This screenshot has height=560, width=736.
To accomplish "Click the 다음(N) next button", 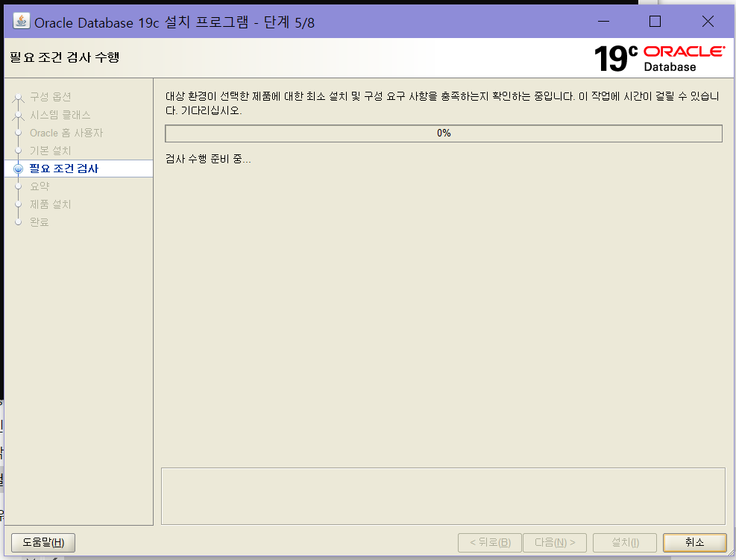I will (555, 543).
